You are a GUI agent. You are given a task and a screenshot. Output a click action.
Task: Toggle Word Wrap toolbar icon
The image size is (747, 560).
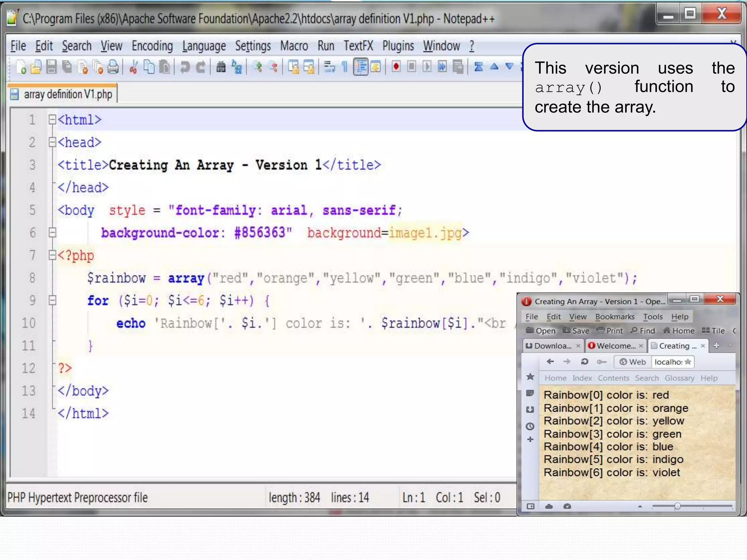329,67
